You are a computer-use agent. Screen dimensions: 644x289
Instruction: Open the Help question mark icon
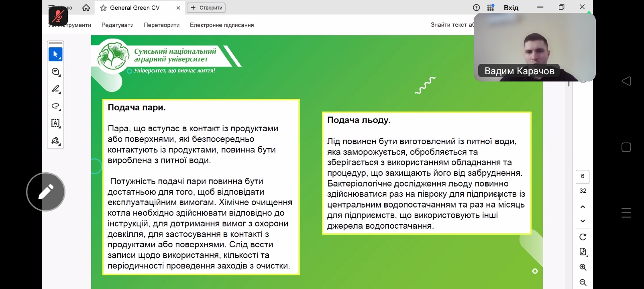tap(476, 8)
